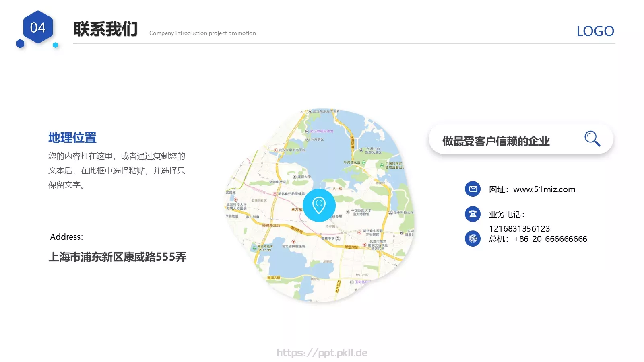Click the envelope mail icon beside 网址
Image resolution: width=644 pixels, height=362 pixels.
(473, 189)
